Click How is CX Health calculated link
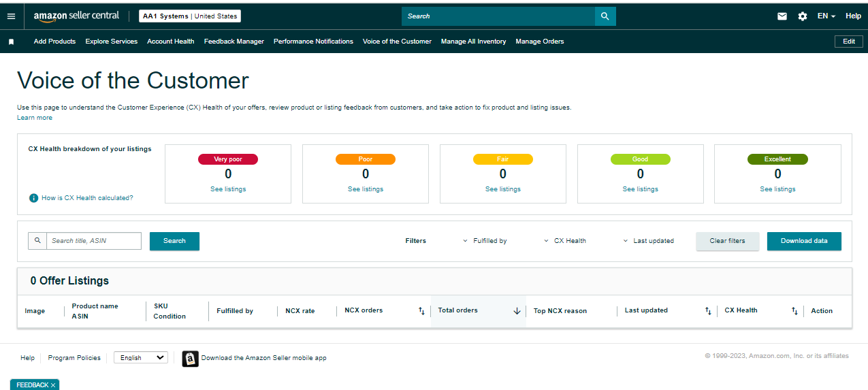Image resolution: width=868 pixels, height=390 pixels. pyautogui.click(x=87, y=198)
